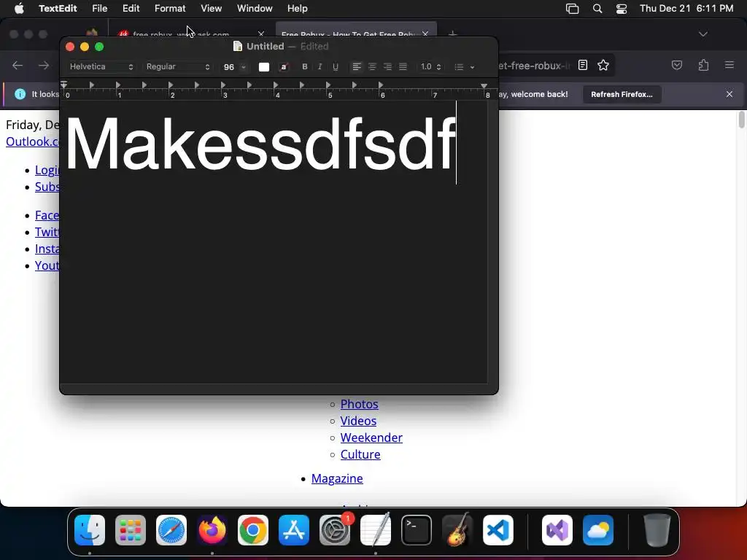Screen dimensions: 747x560
Task: Click the Firefox page vertical scrollbar
Action: [x=741, y=120]
